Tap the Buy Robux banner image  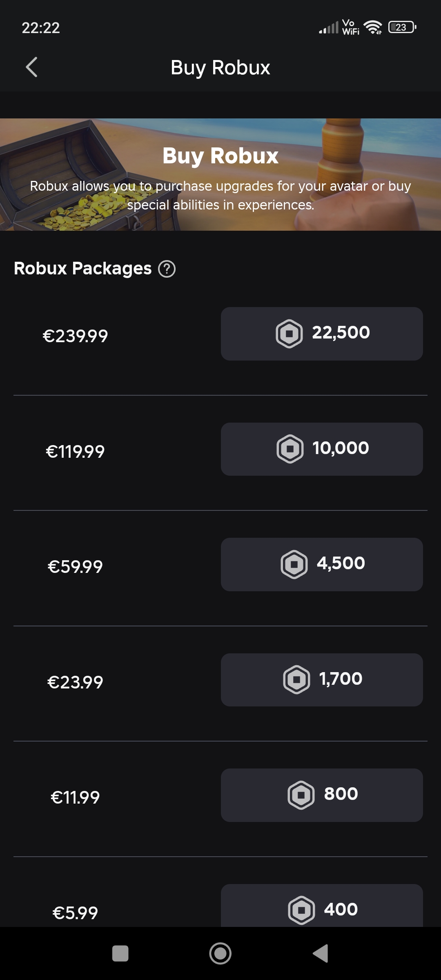pos(220,175)
